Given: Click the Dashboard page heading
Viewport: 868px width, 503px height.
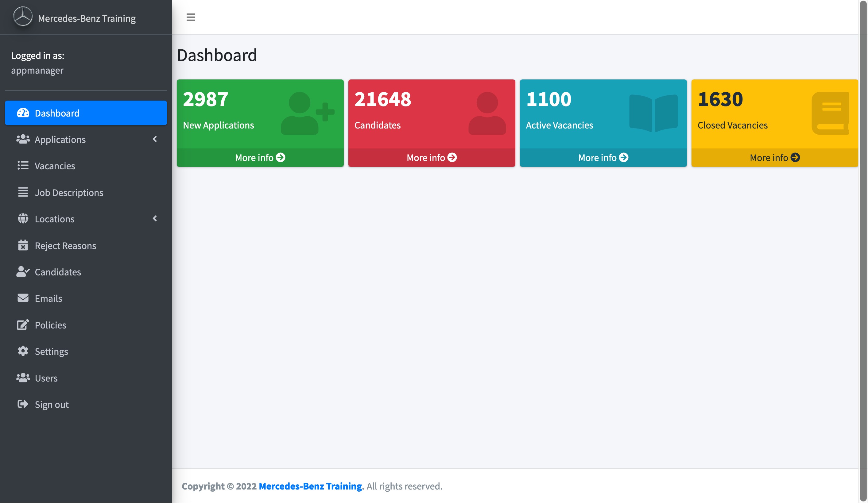Looking at the screenshot, I should tap(217, 55).
